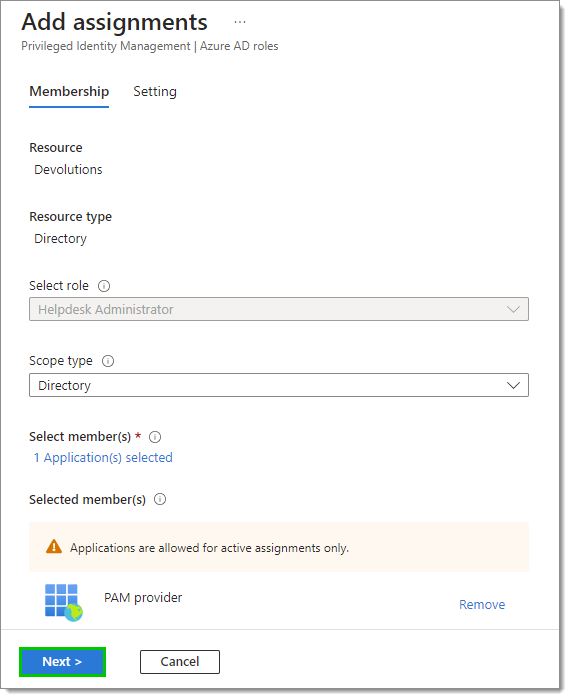The image size is (570, 699).
Task: Click the chevron arrow of Select role
Action: point(513,310)
